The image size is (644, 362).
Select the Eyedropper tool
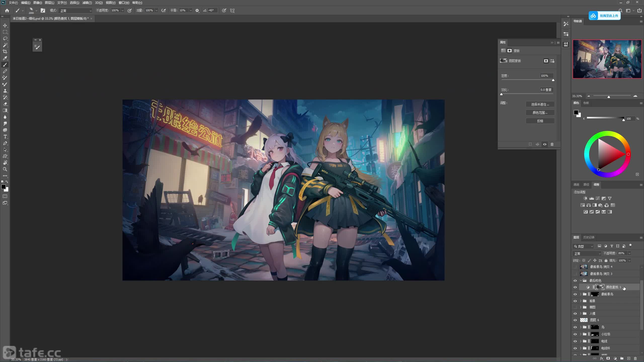coord(5,58)
